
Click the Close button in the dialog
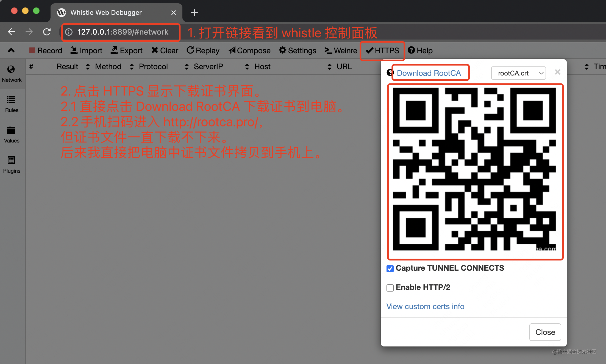click(545, 332)
